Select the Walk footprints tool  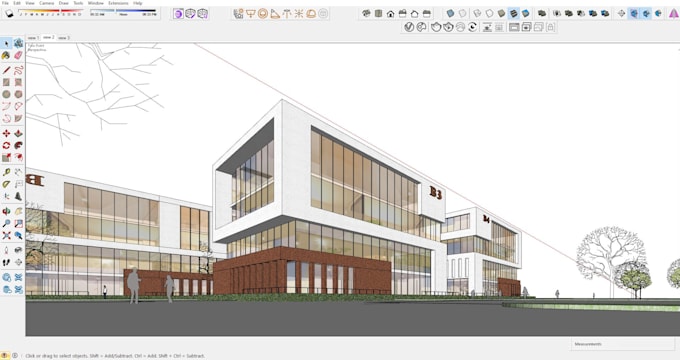[x=6, y=262]
